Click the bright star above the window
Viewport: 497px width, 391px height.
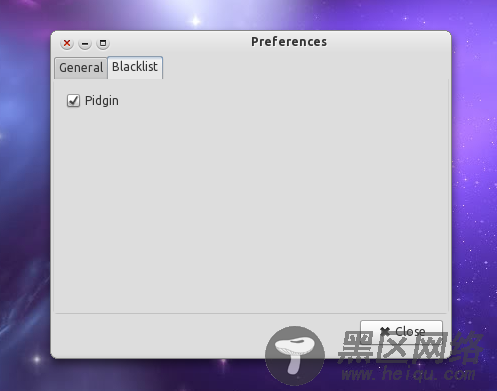coord(196,21)
